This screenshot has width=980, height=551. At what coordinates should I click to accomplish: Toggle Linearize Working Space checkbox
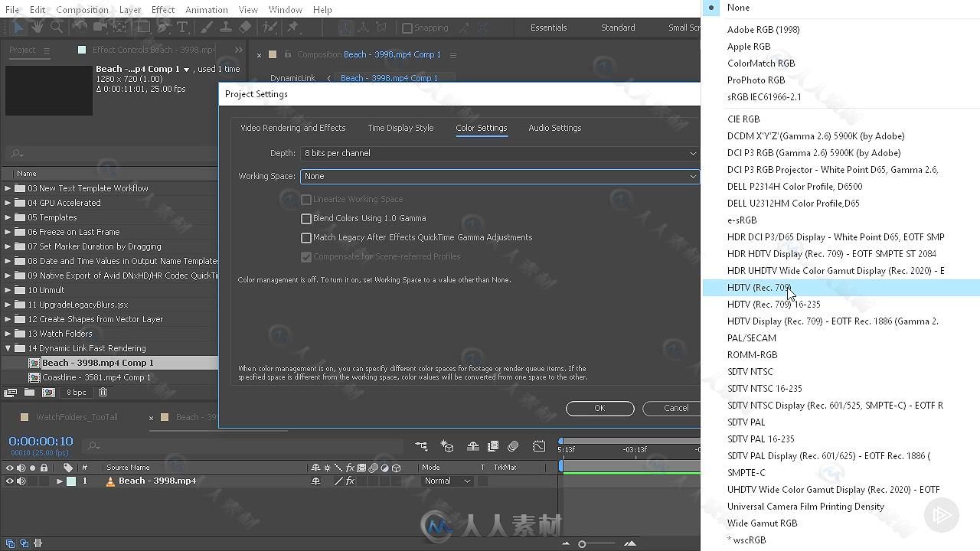point(306,199)
